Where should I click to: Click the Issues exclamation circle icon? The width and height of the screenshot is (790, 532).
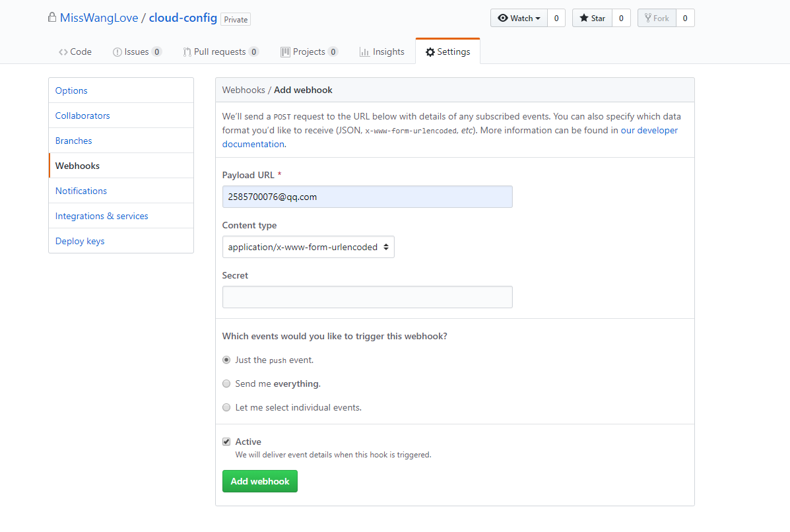[x=117, y=52]
